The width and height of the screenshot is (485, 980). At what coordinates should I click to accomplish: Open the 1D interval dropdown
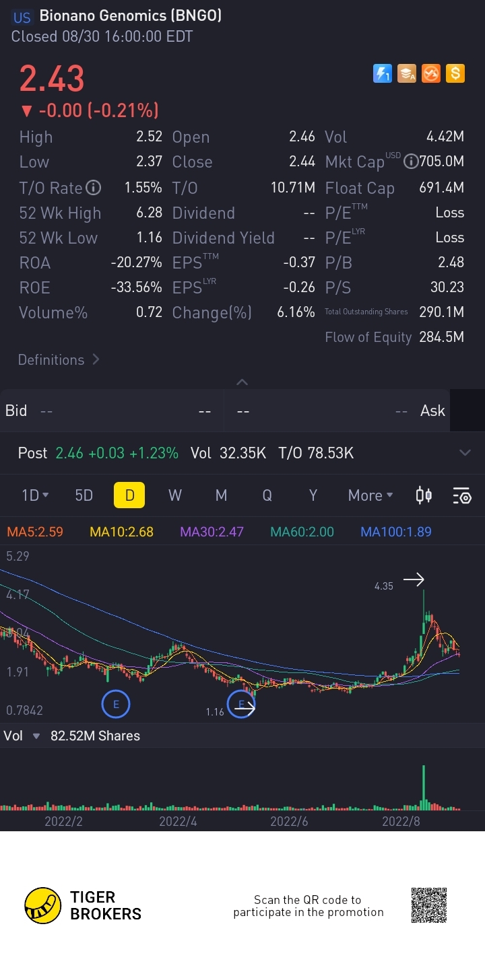click(x=35, y=495)
